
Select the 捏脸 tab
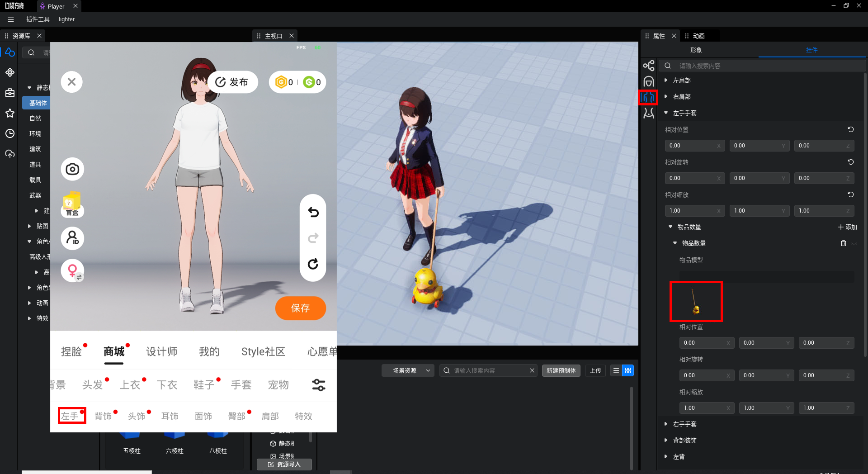click(71, 351)
